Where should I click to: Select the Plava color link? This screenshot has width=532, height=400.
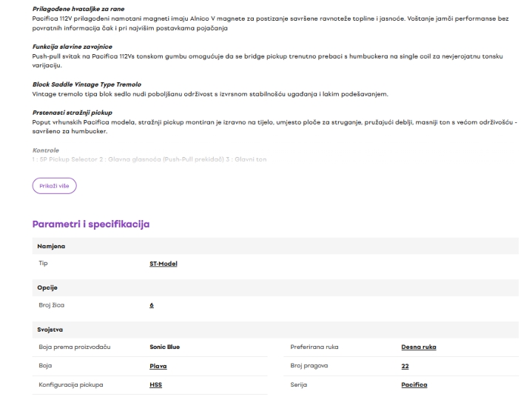[158, 366]
